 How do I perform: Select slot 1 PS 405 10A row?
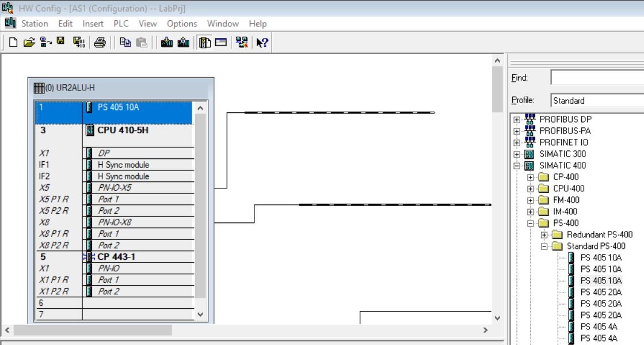pos(114,113)
